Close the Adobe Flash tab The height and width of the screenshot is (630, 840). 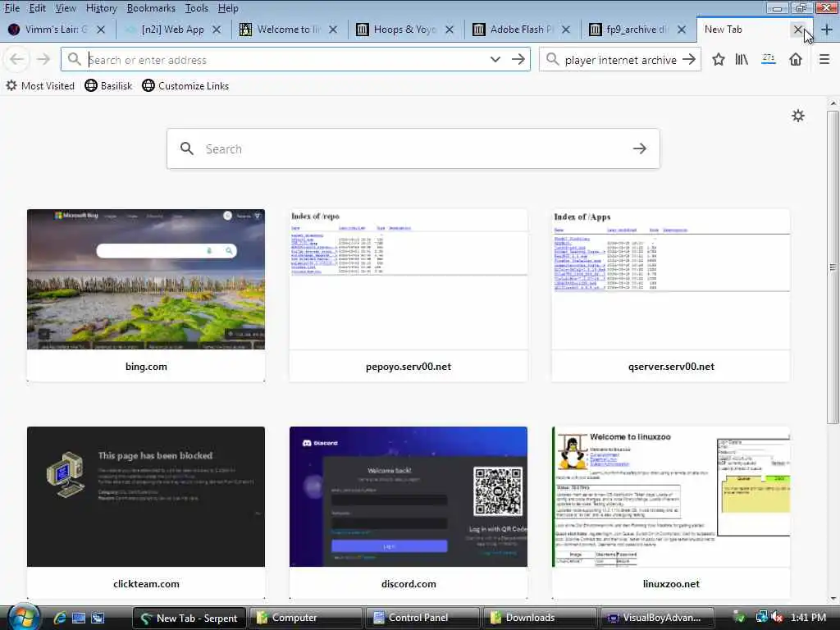pyautogui.click(x=566, y=30)
